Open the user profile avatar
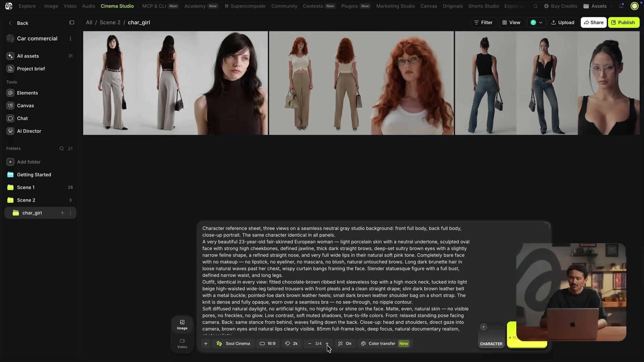Screen dimensions: 644x362 635,6
